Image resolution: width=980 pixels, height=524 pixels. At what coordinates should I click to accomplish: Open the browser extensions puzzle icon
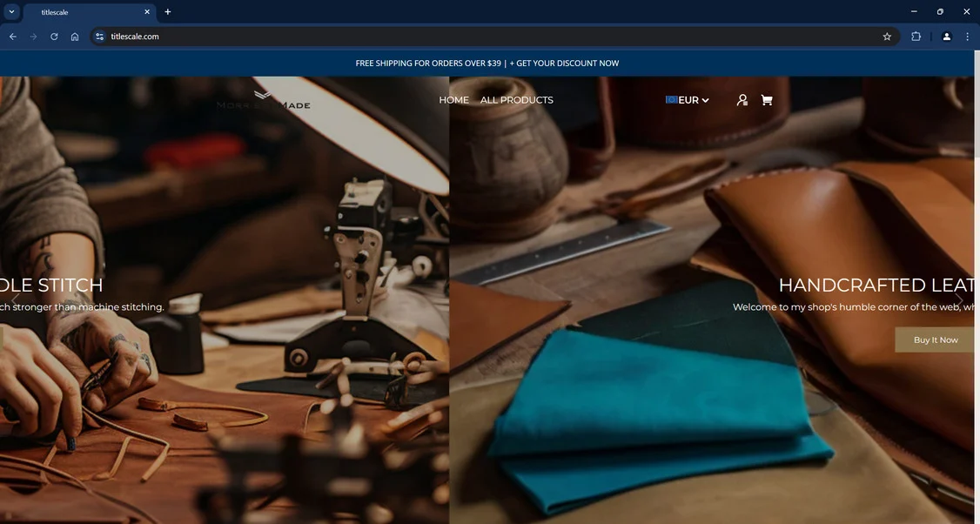(916, 37)
